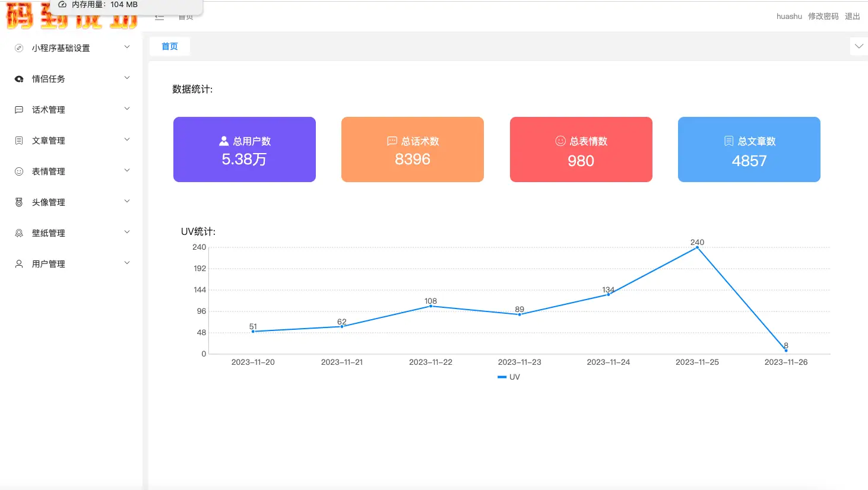Click the huashu username in header

tap(789, 17)
